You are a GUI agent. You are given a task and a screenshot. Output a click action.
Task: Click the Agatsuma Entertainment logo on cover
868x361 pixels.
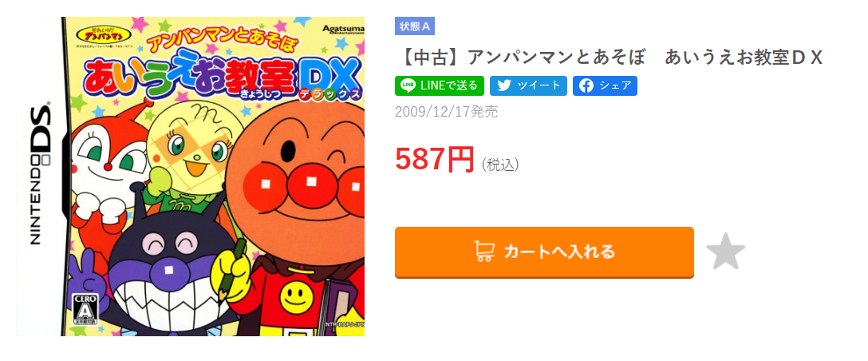(343, 29)
